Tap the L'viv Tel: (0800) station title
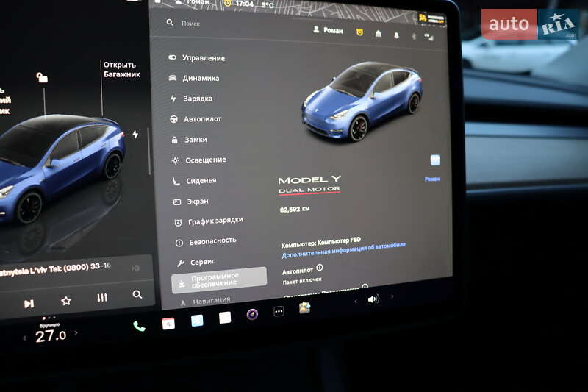588x392 pixels. click(56, 269)
